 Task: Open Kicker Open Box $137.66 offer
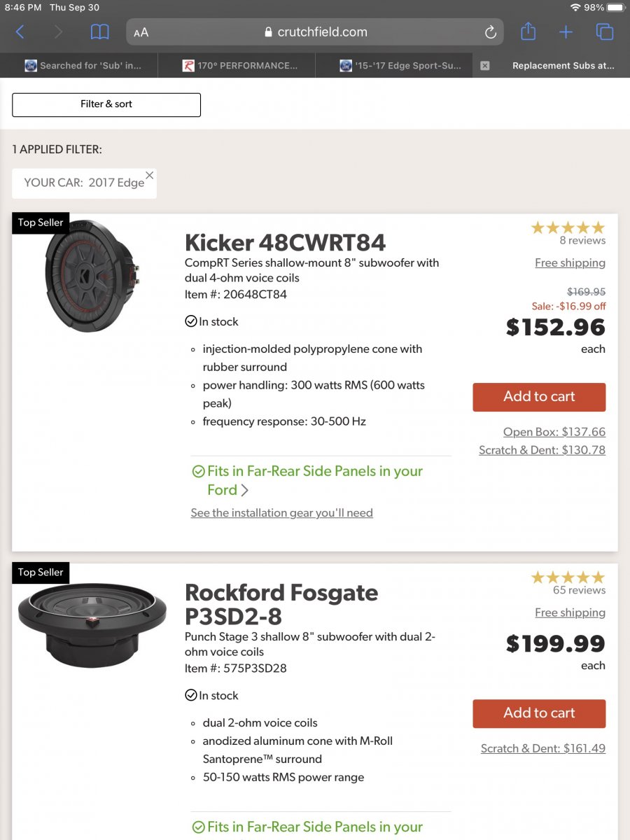(x=554, y=432)
